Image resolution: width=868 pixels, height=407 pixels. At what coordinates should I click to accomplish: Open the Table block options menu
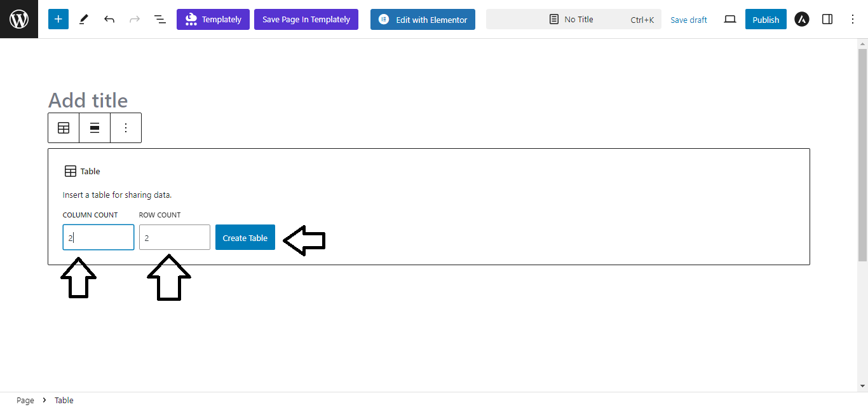pyautogui.click(x=126, y=128)
